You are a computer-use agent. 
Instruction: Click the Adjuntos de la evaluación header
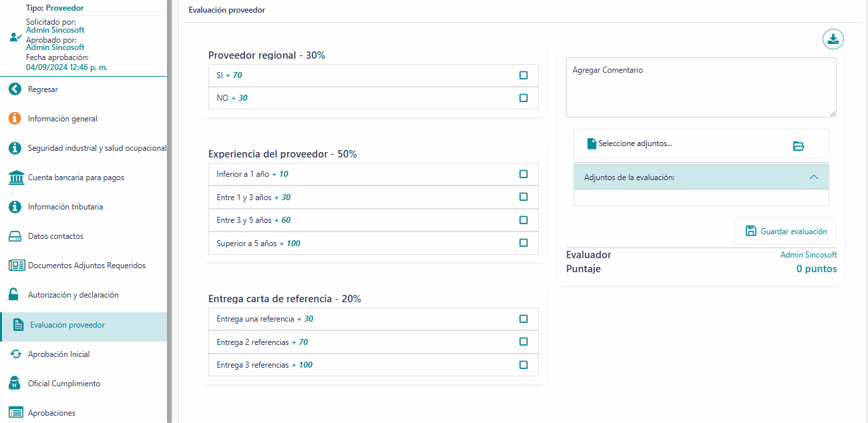(x=701, y=177)
